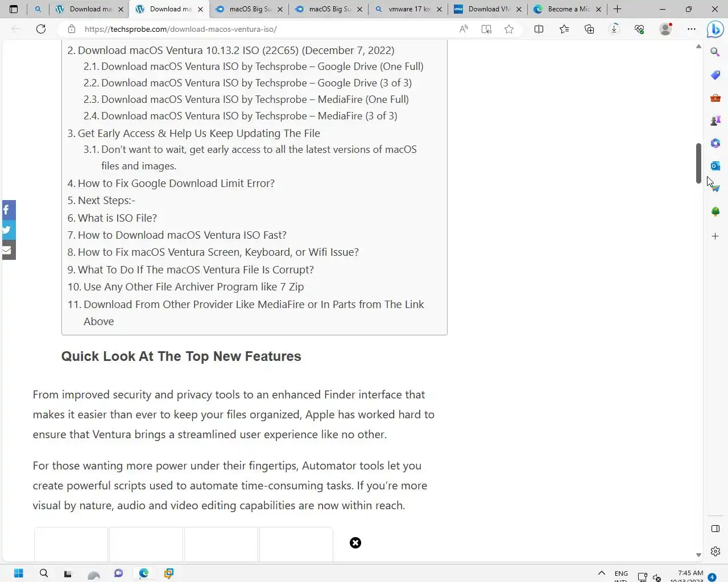The height and width of the screenshot is (582, 728).
Task: Switch to the first search tab
Action: point(38,9)
